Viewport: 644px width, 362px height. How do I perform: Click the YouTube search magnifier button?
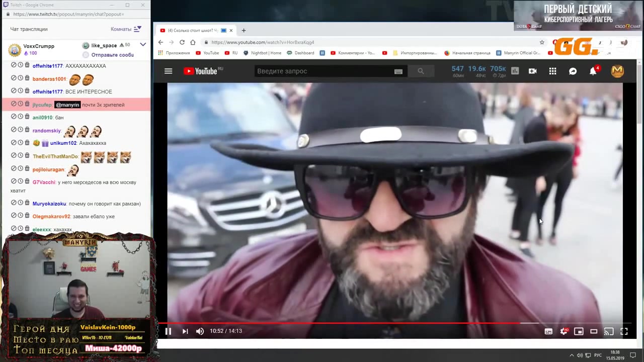[x=421, y=71]
